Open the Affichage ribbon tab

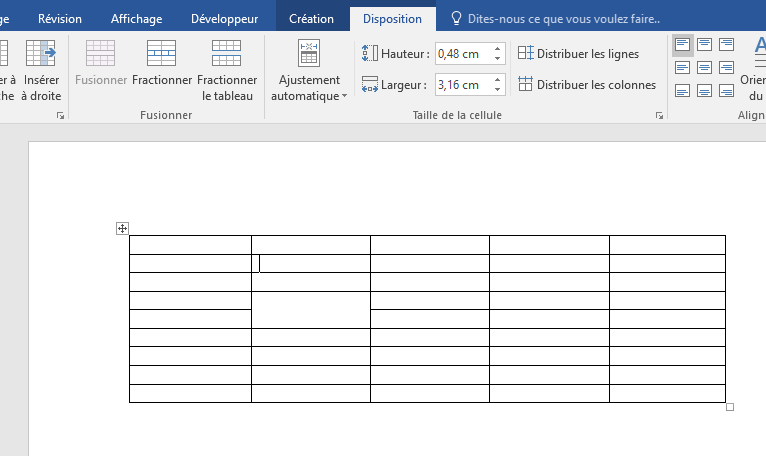(x=136, y=19)
